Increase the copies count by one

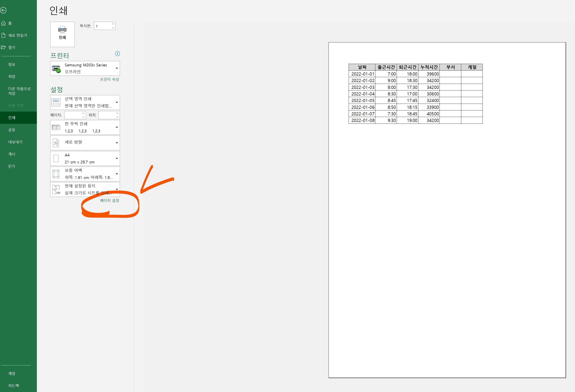tap(113, 24)
